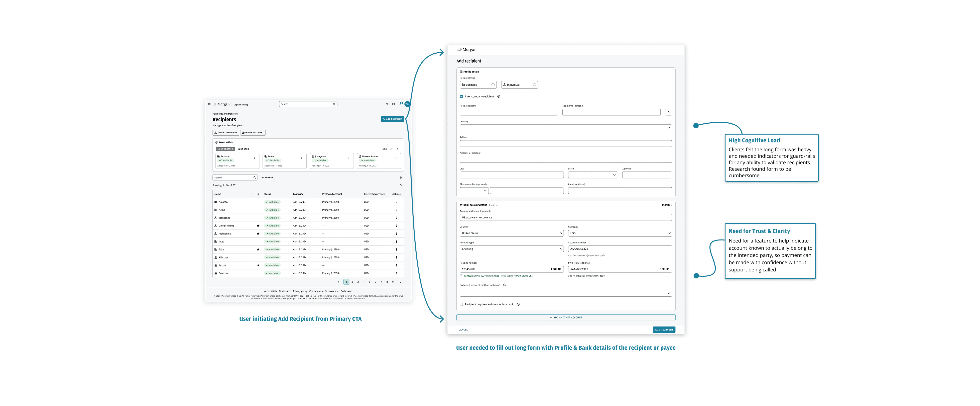
Task: Uncheck the Inter-company recipient checkbox
Action: pos(461,96)
